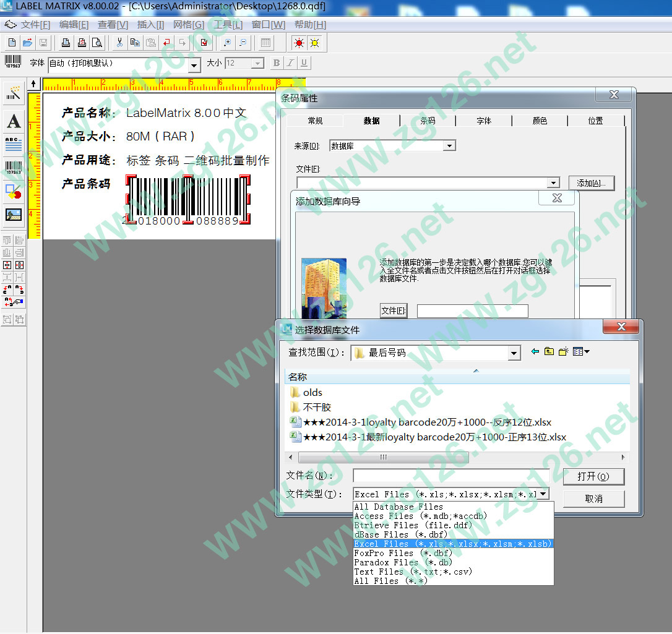Select All Database Files option
The width and height of the screenshot is (672, 634).
pos(454,507)
